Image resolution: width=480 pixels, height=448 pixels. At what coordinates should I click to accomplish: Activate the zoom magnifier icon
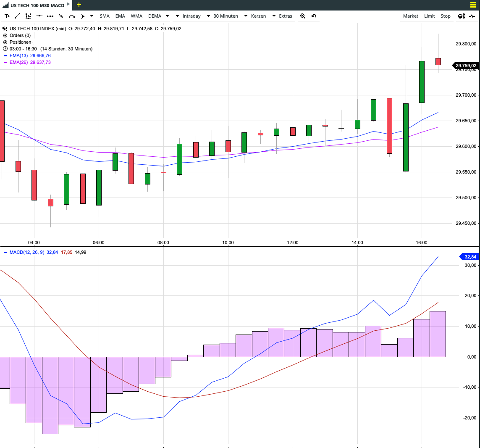tap(303, 16)
